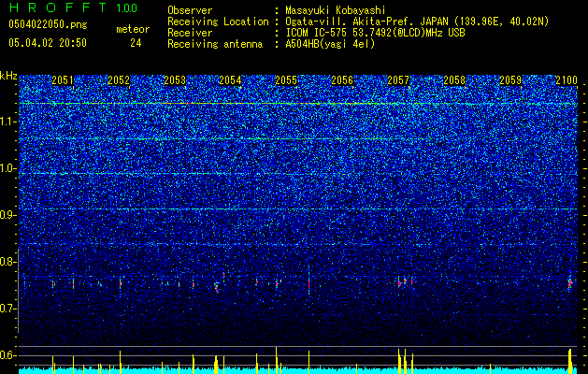Click antenna value A504HB(yagi 4el)
The image size is (588, 374).
[x=330, y=44]
